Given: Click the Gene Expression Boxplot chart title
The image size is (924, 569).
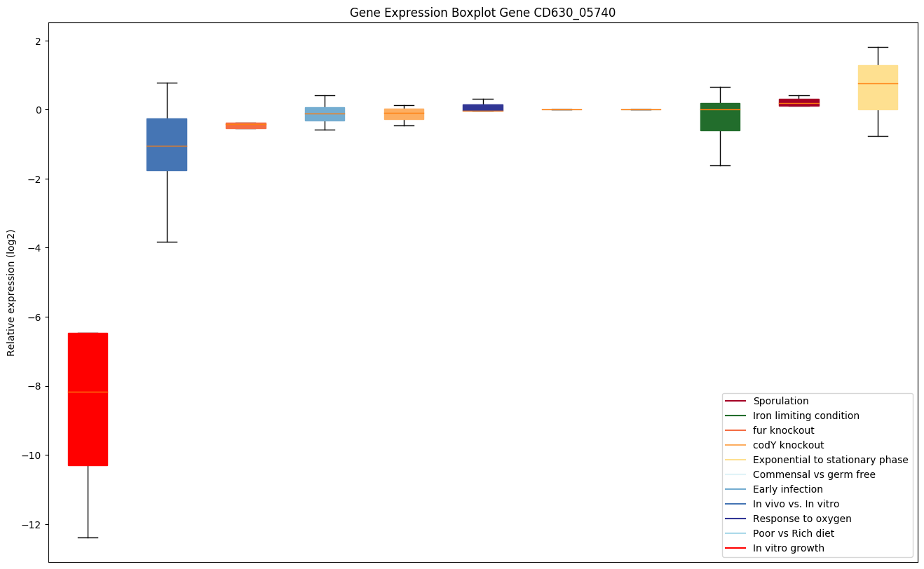Looking at the screenshot, I should 482,13.
